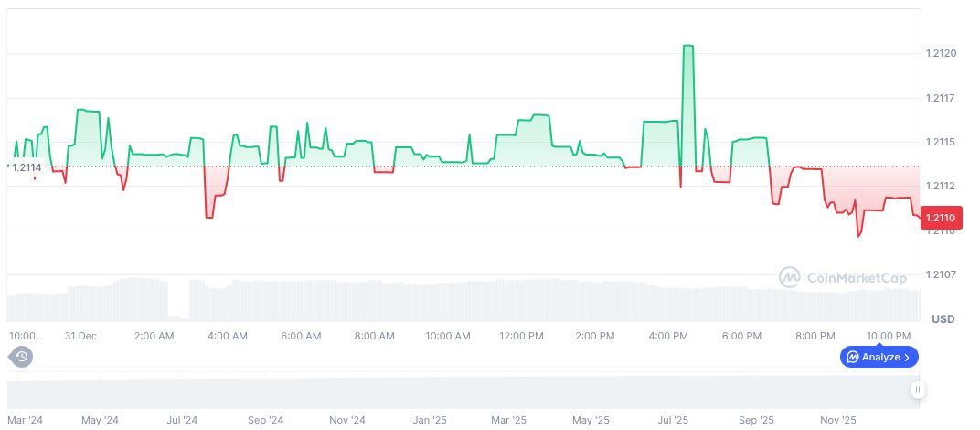
Task: Click the USD currency label
Action: 943,319
